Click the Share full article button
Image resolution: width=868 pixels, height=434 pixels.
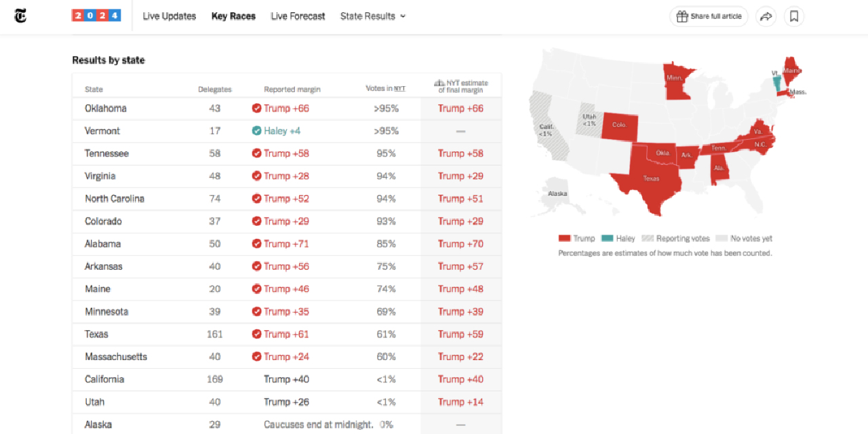tap(709, 16)
